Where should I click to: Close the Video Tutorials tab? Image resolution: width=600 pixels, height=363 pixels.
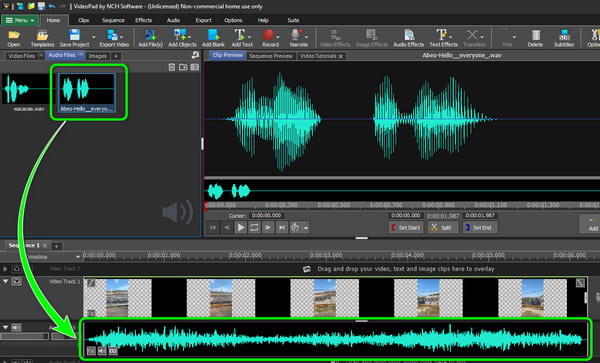coord(341,56)
